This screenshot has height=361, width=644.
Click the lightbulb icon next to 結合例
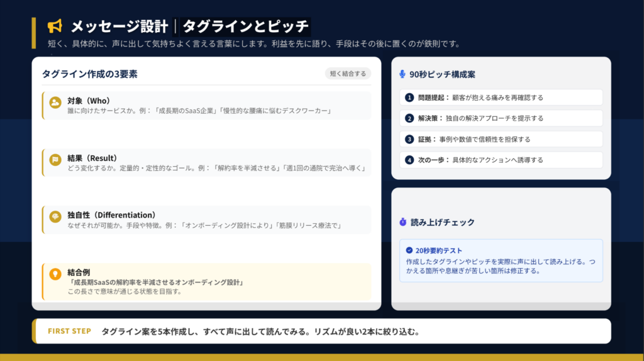[x=55, y=274]
